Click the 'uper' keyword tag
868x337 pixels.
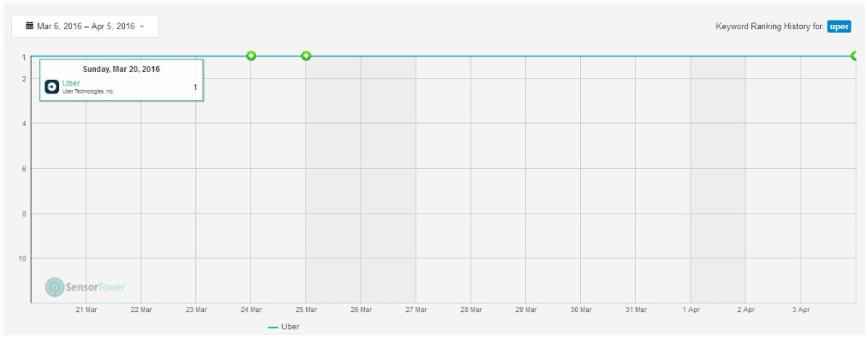tap(839, 27)
